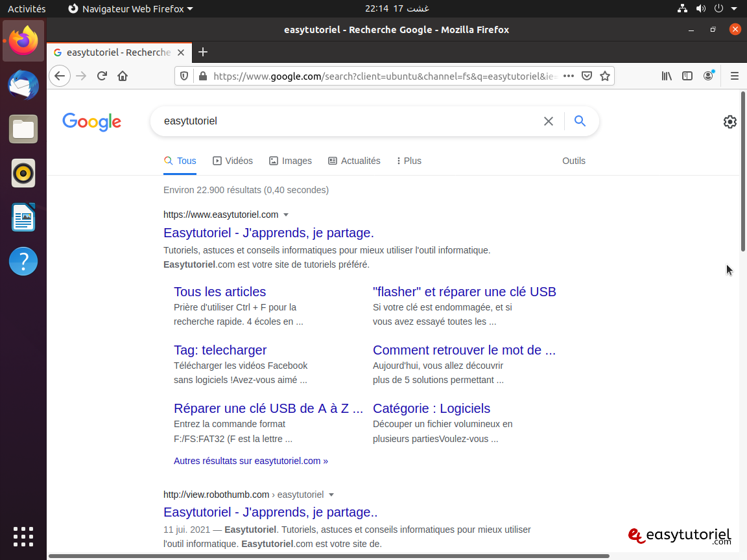
Task: Toggle the Firefox sidebar view
Action: (687, 76)
